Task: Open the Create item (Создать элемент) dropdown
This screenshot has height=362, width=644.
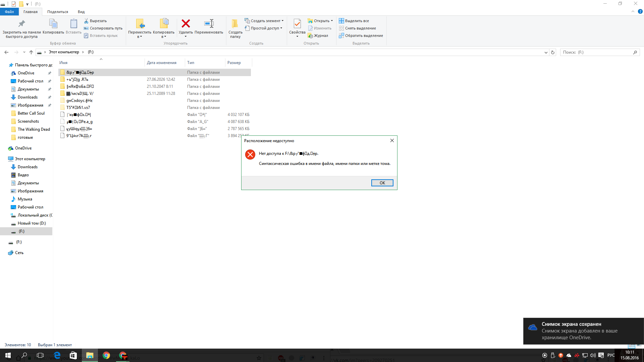Action: pyautogui.click(x=282, y=21)
